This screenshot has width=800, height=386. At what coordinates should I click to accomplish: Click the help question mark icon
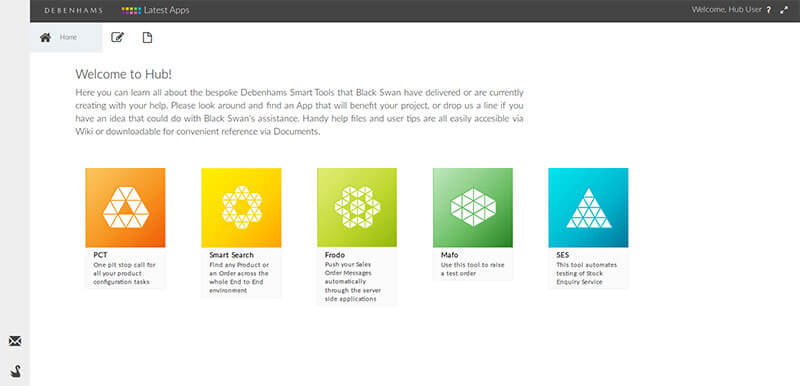(x=769, y=10)
